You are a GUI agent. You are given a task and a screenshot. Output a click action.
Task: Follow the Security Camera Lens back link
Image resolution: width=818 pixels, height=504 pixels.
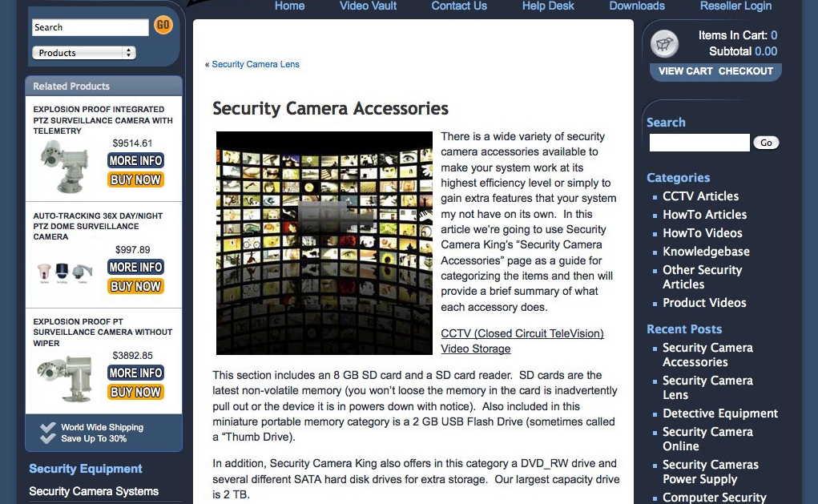[x=255, y=64]
